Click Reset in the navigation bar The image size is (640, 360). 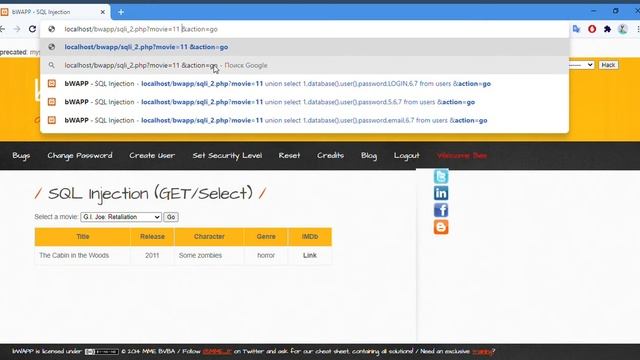coord(289,156)
